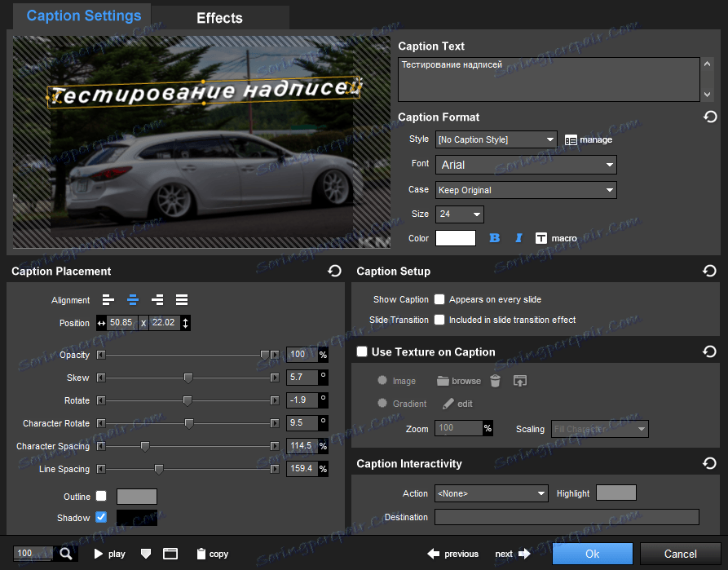Toggle italic caption formatting
The width and height of the screenshot is (728, 570).
point(518,238)
